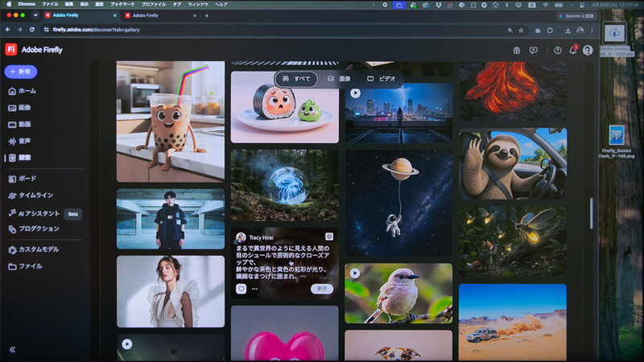Open the glowing jellyfish orb forest image
644x362 pixels.
tap(285, 186)
